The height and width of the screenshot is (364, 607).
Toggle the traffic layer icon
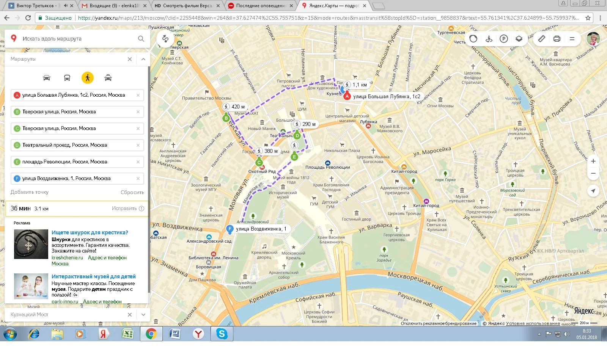(473, 39)
